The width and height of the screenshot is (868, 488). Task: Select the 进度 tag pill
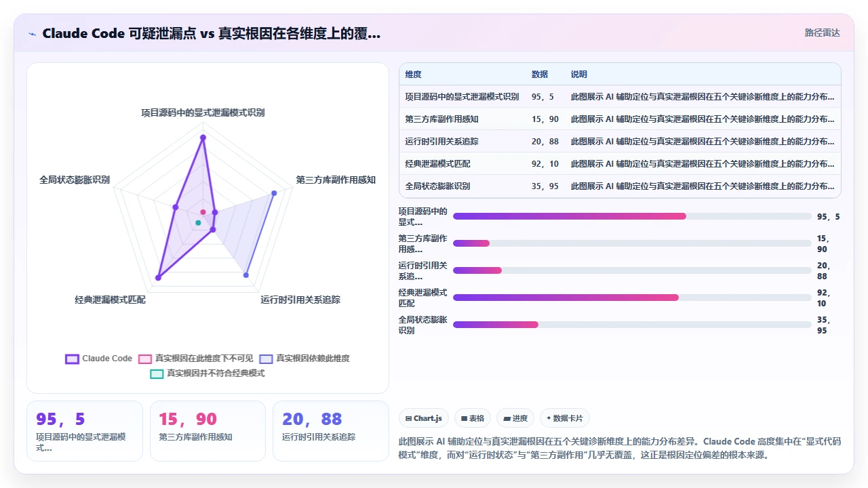(x=515, y=418)
